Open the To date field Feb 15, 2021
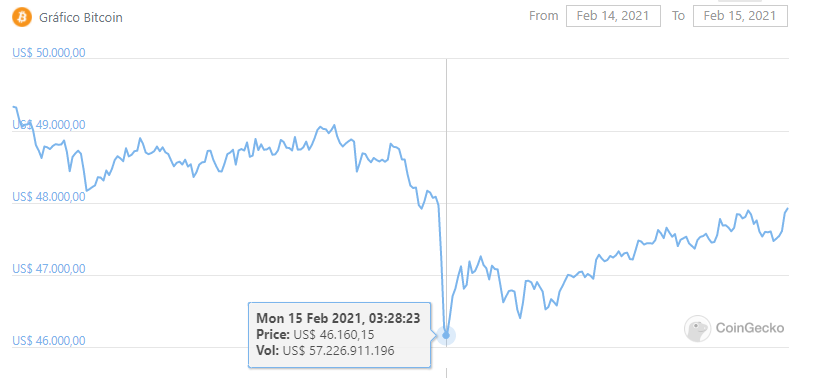The height and width of the screenshot is (378, 814). point(740,16)
